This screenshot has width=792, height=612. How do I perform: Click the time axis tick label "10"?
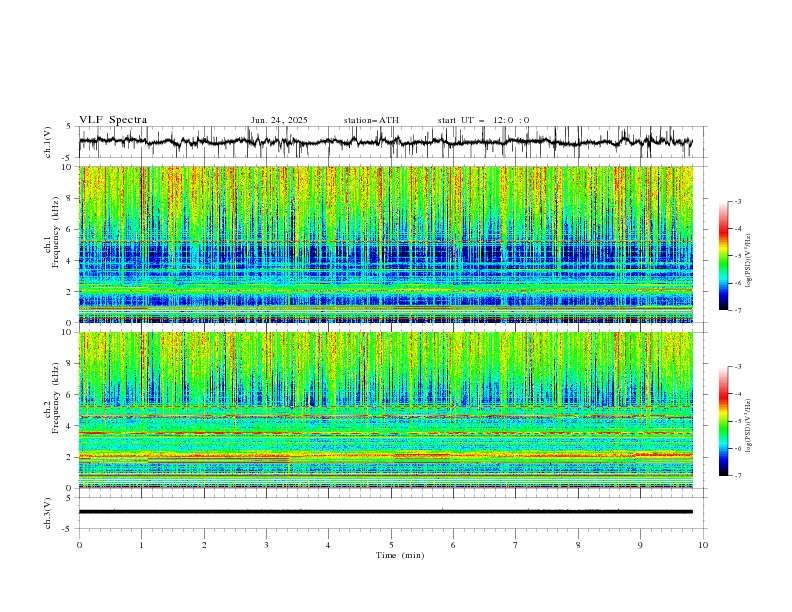coord(703,545)
